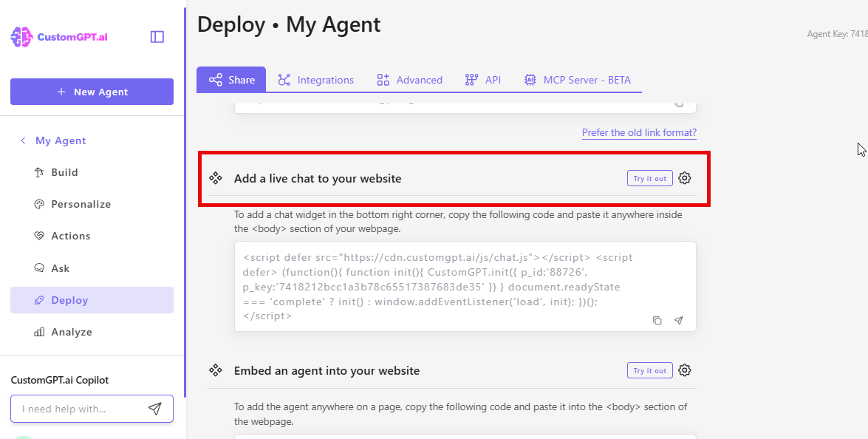Switch to MCP Server - BETA tab
Viewport: 868px width, 439px height.
coord(577,80)
